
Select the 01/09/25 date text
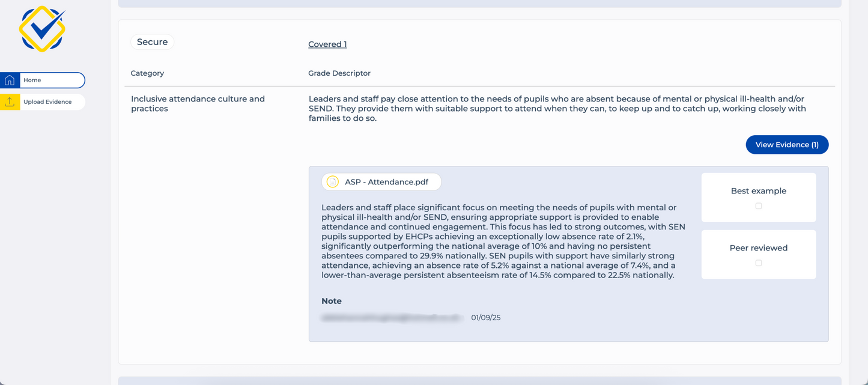tap(485, 317)
